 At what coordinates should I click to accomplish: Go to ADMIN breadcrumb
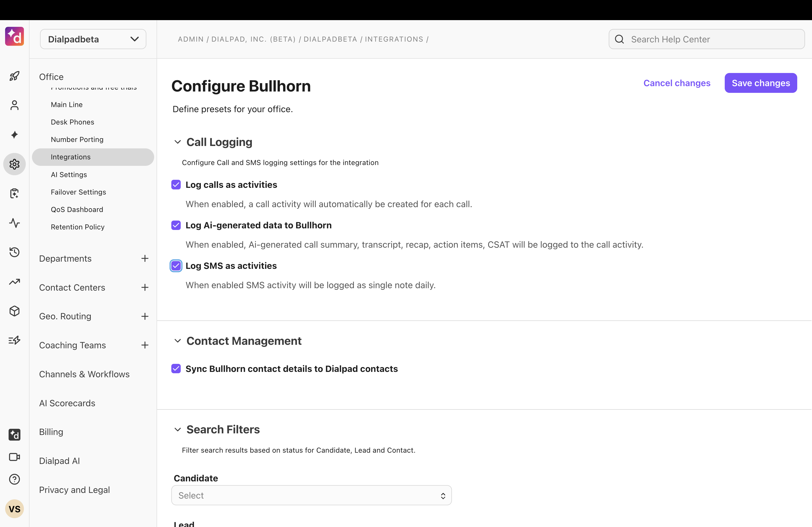click(190, 39)
